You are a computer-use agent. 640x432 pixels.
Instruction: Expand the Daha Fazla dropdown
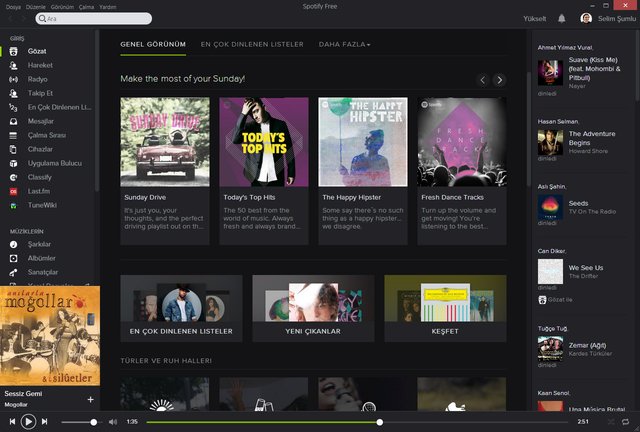tap(344, 45)
